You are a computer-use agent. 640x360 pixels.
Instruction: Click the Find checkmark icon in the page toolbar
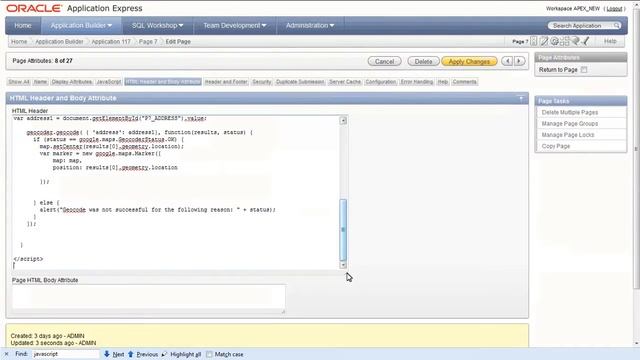point(586,41)
